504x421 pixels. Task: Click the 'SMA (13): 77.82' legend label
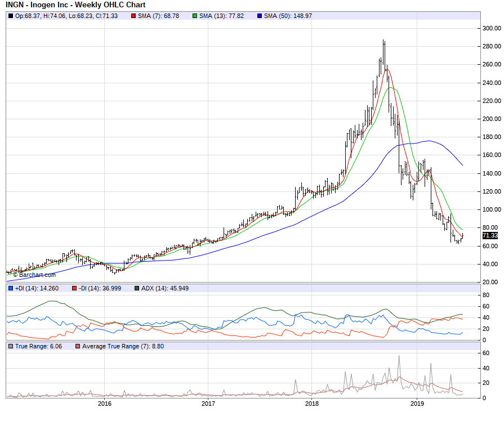pyautogui.click(x=221, y=16)
